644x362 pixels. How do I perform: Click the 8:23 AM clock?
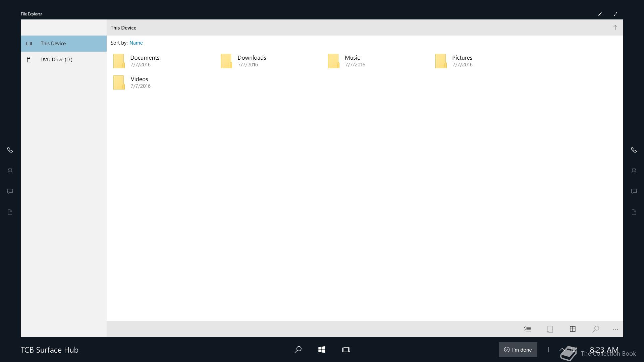tap(604, 350)
